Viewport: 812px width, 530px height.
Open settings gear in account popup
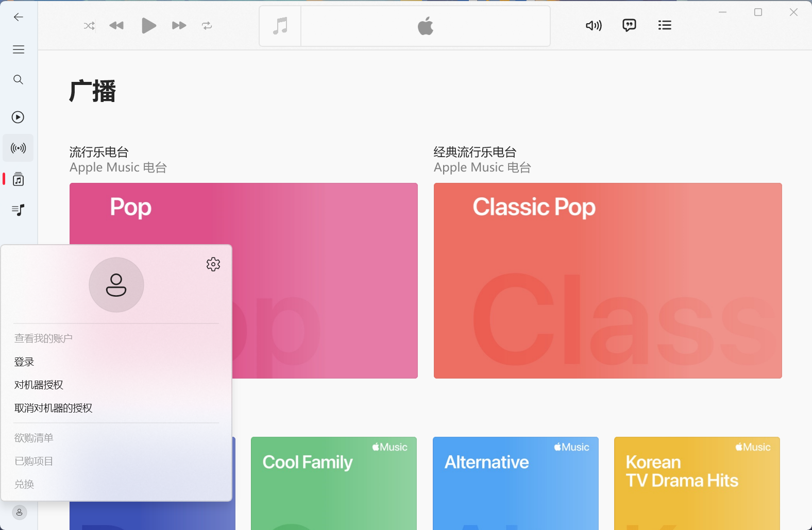[213, 264]
